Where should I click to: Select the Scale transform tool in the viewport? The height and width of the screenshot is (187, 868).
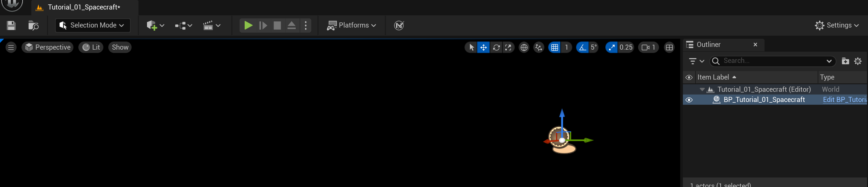508,48
